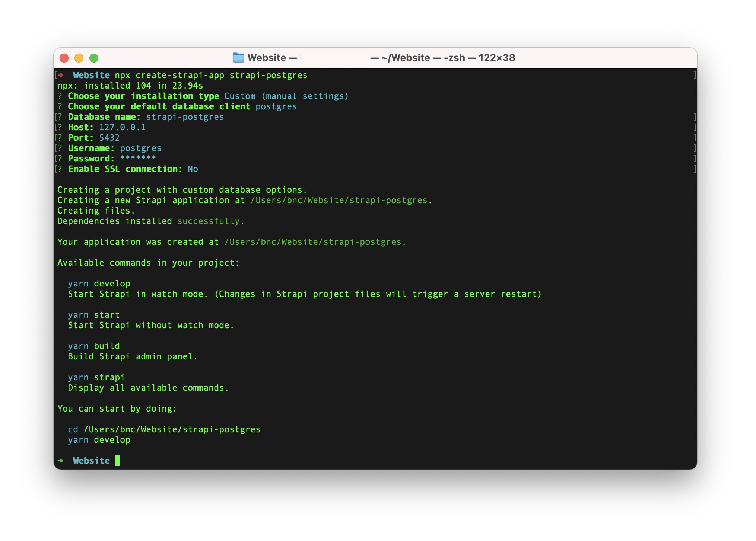Click the blue folder icon in title bar

(x=238, y=57)
